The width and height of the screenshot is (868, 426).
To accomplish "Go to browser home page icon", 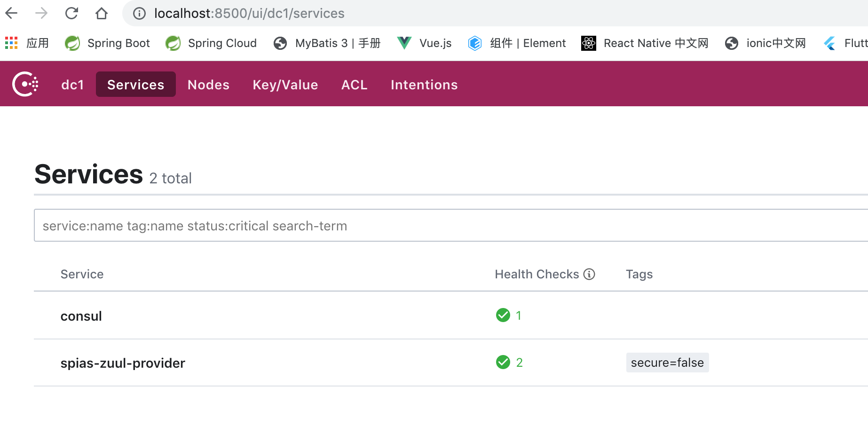I will tap(102, 13).
